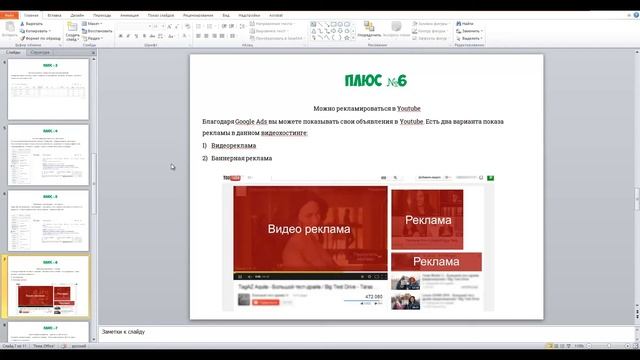This screenshot has height=360, width=640.
Task: Click the Видеореклама list item text
Action: coord(233,146)
